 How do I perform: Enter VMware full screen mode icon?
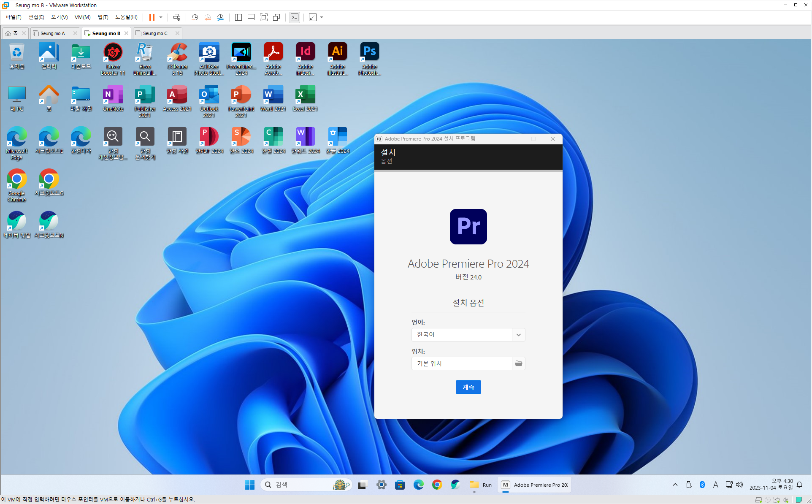(x=264, y=17)
